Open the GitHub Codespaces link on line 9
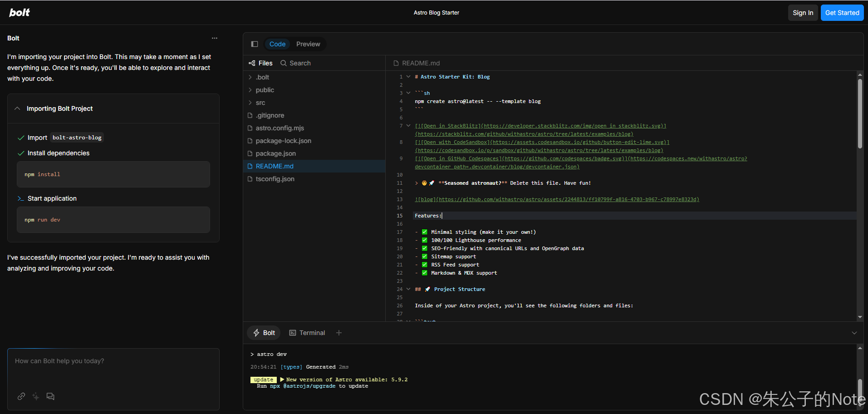The height and width of the screenshot is (414, 868). (581, 163)
